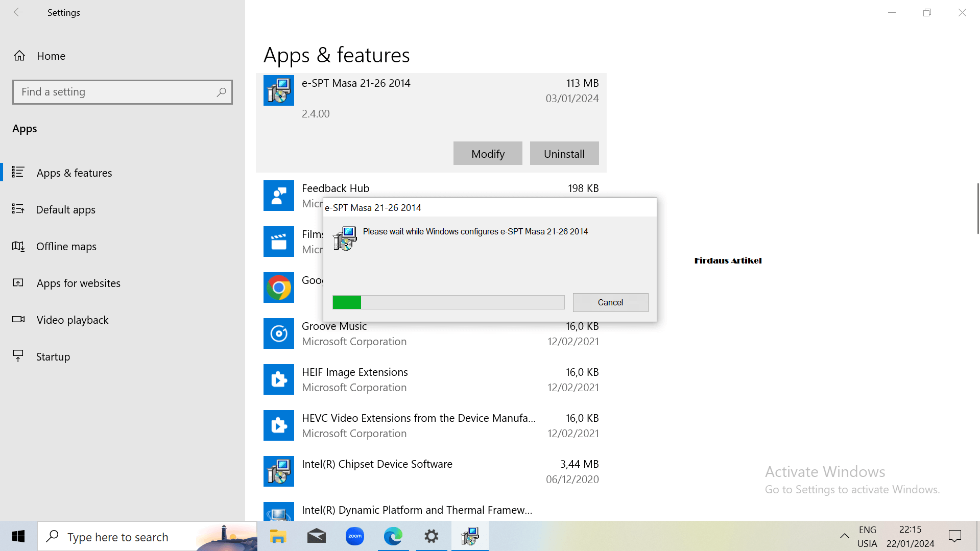
Task: Click the HEVC Video Extensions icon
Action: coord(279,425)
